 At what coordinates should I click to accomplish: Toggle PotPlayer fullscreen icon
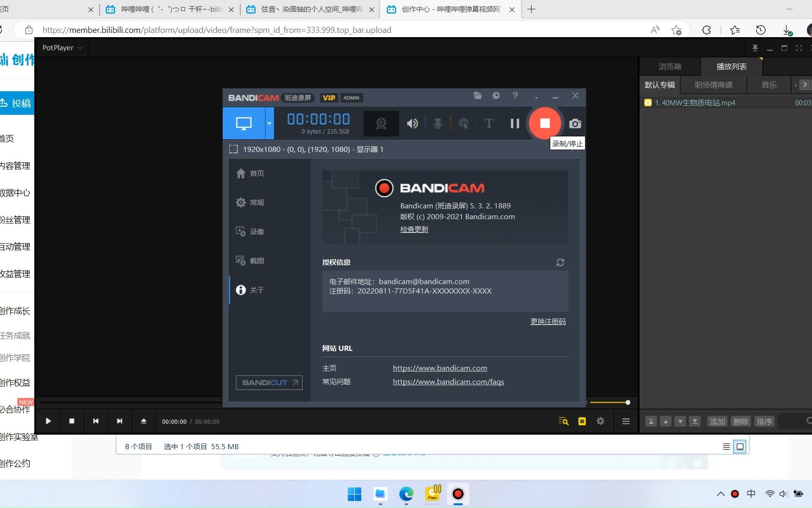click(799, 48)
